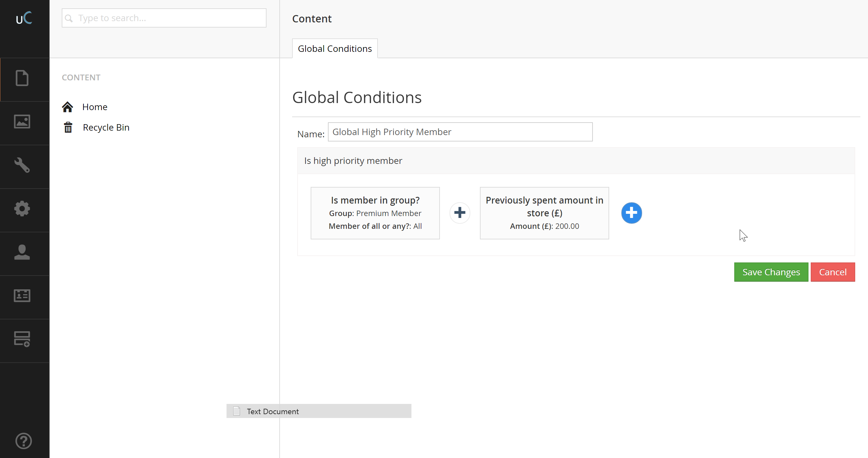
Task: Click the 'Name:' label
Action: (x=311, y=134)
